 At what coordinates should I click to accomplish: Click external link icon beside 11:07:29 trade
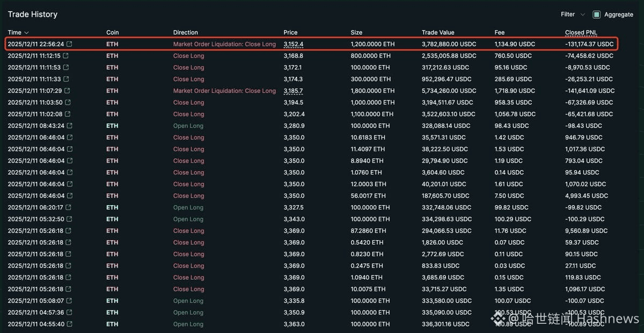click(x=67, y=91)
